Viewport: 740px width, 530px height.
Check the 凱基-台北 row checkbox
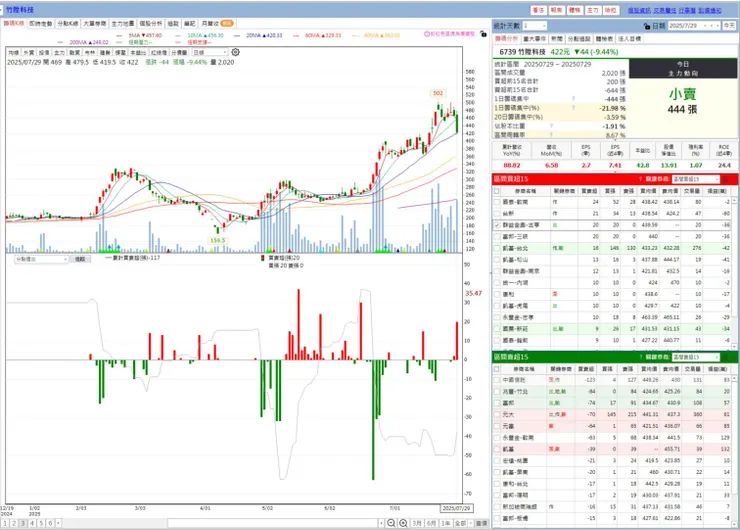pos(497,248)
